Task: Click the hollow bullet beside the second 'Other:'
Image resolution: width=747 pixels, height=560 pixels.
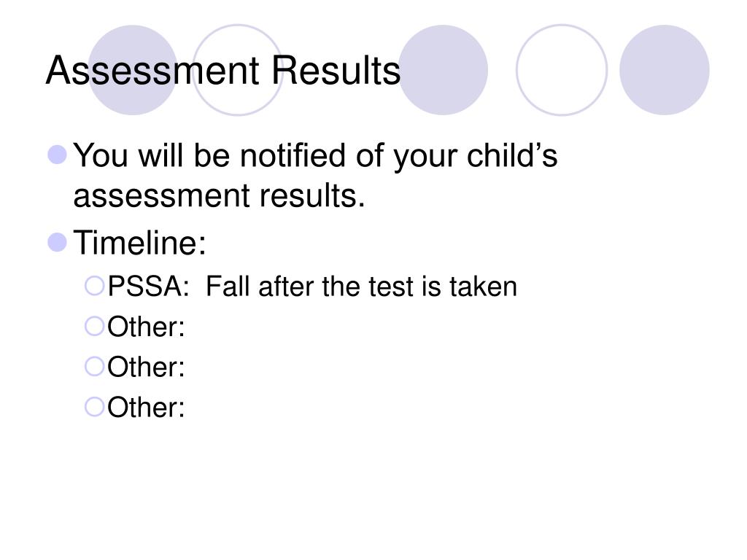Action: point(94,367)
